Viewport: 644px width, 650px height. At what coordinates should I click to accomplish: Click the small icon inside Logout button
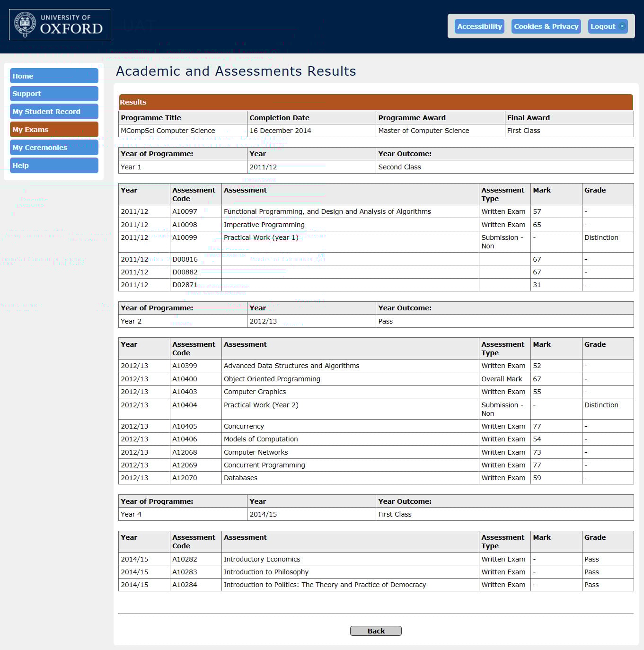pos(622,26)
